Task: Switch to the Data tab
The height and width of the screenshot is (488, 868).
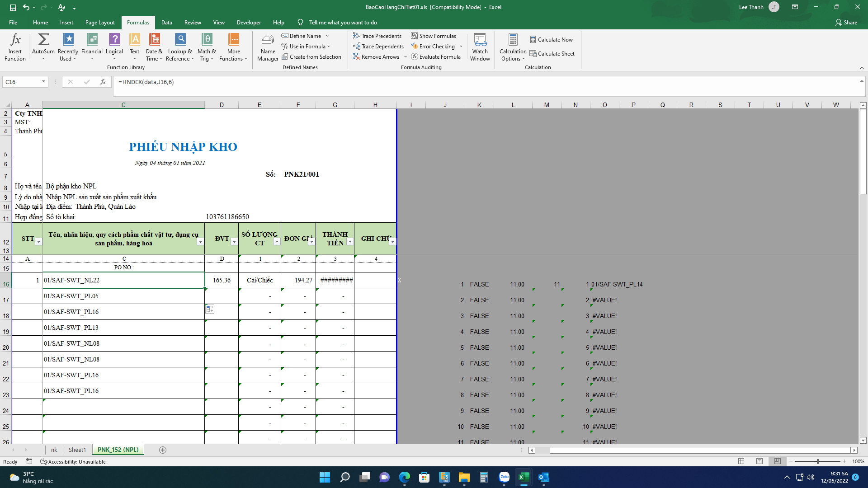Action: click(167, 22)
